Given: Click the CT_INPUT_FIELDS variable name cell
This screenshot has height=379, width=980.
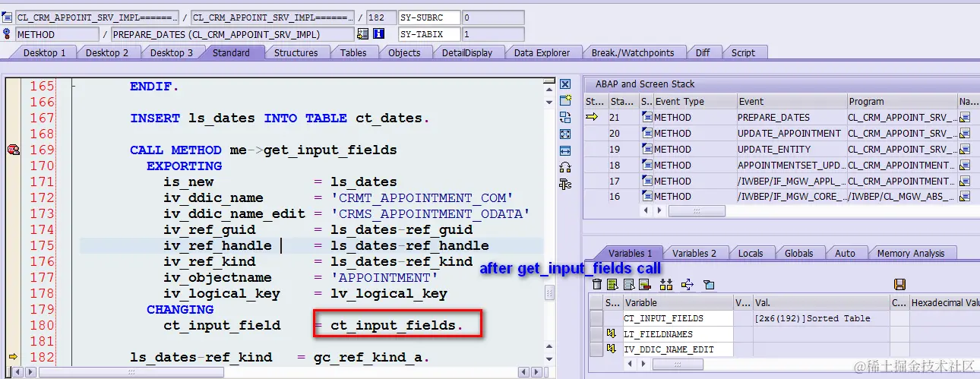Looking at the screenshot, I should pyautogui.click(x=678, y=318).
